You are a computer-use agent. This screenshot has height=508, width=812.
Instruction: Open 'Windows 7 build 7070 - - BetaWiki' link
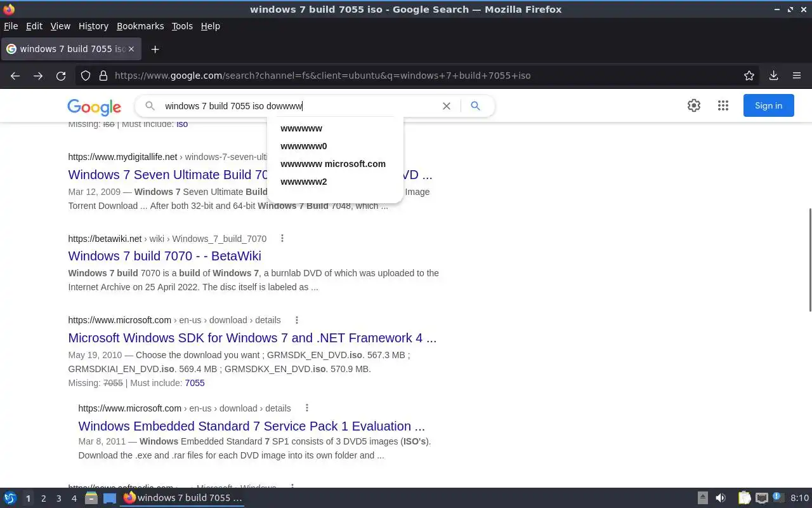tap(164, 256)
